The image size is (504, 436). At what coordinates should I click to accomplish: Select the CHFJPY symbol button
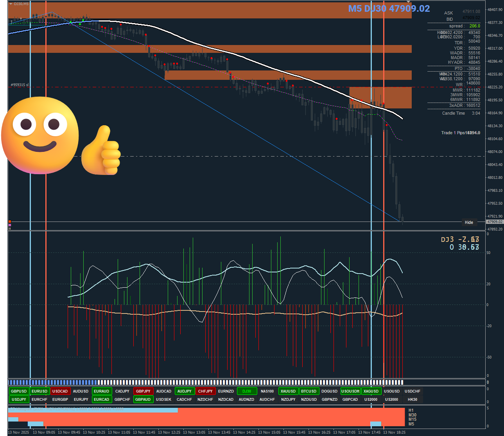[x=205, y=391]
